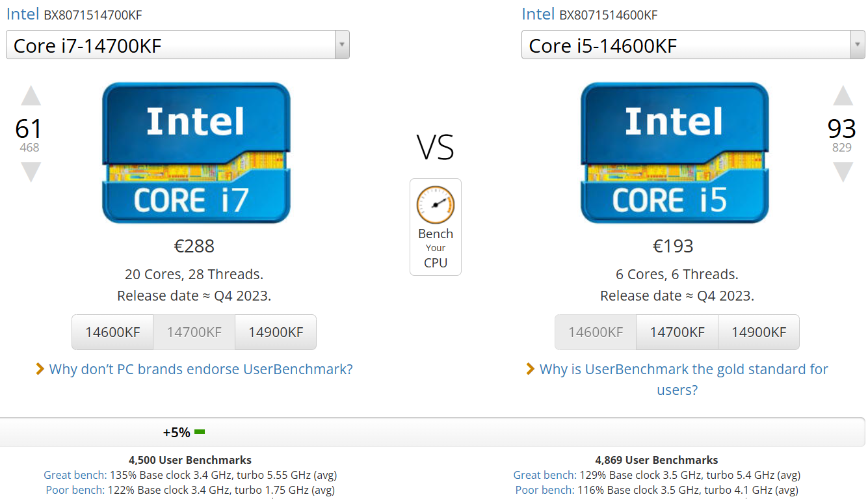Click the left Intel brand link

tap(23, 14)
